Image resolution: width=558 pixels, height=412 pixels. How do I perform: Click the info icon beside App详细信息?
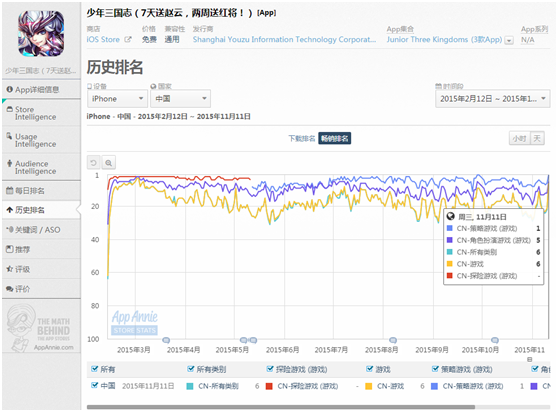click(x=10, y=89)
